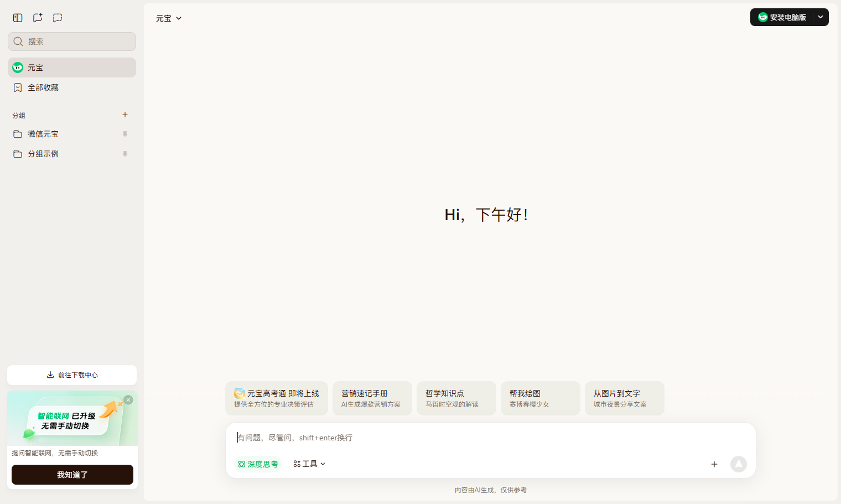The height and width of the screenshot is (504, 841).
Task: Collapse the sidebar panel icon
Action: (x=18, y=18)
